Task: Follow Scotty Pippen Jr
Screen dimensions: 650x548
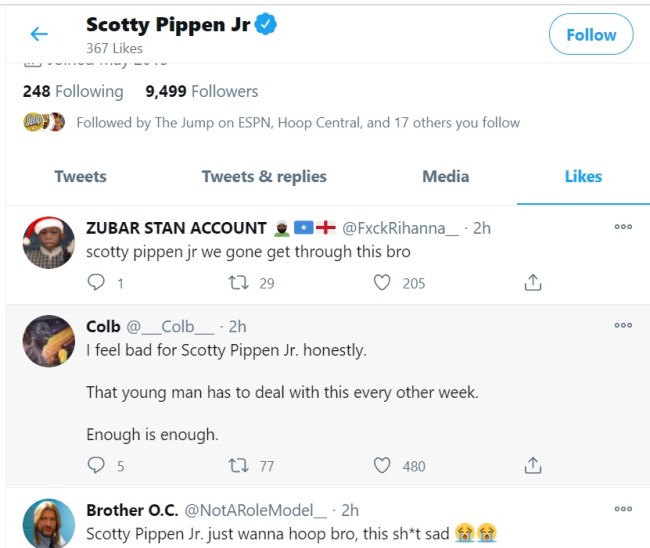Action: pos(590,34)
